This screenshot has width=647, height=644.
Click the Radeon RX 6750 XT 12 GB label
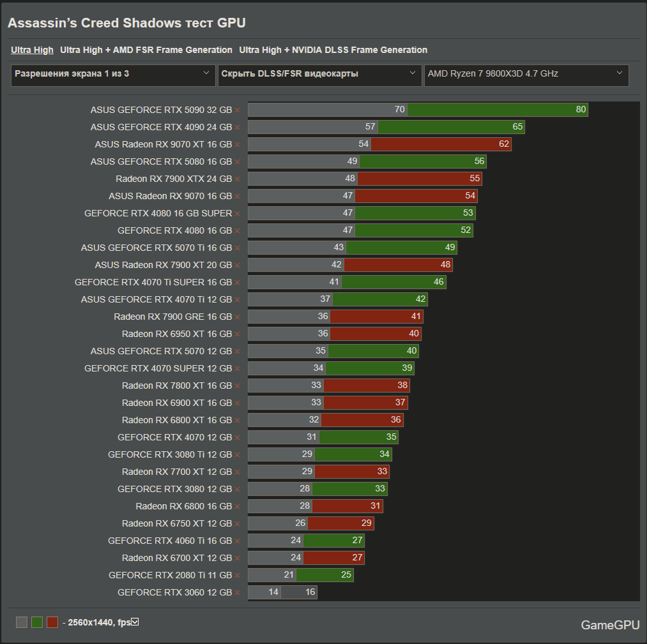tap(177, 523)
